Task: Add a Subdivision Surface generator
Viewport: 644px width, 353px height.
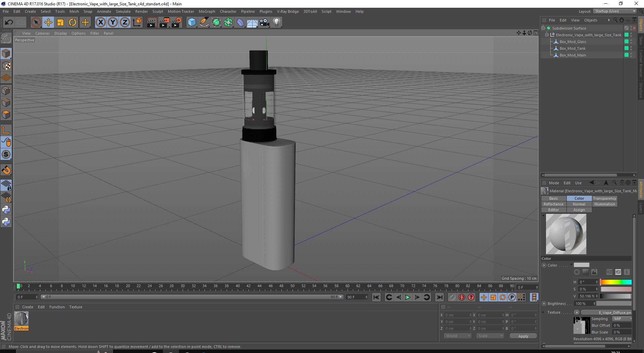Action: click(x=217, y=23)
